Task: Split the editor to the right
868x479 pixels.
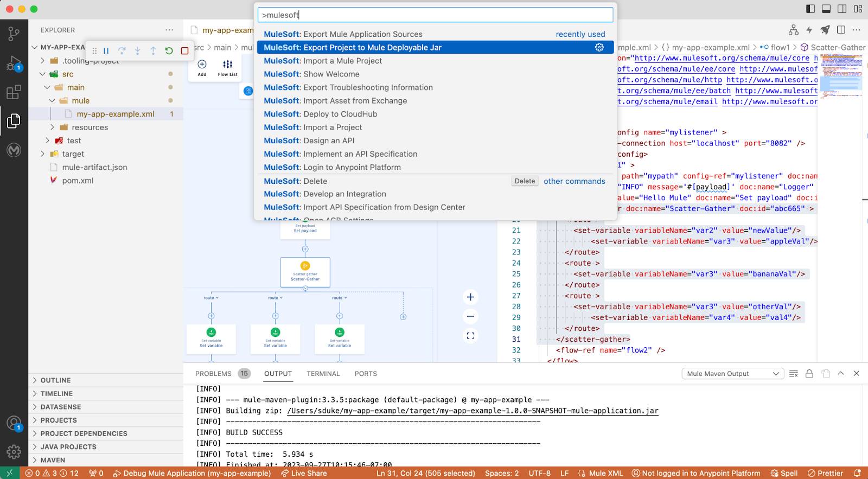Action: point(841,30)
